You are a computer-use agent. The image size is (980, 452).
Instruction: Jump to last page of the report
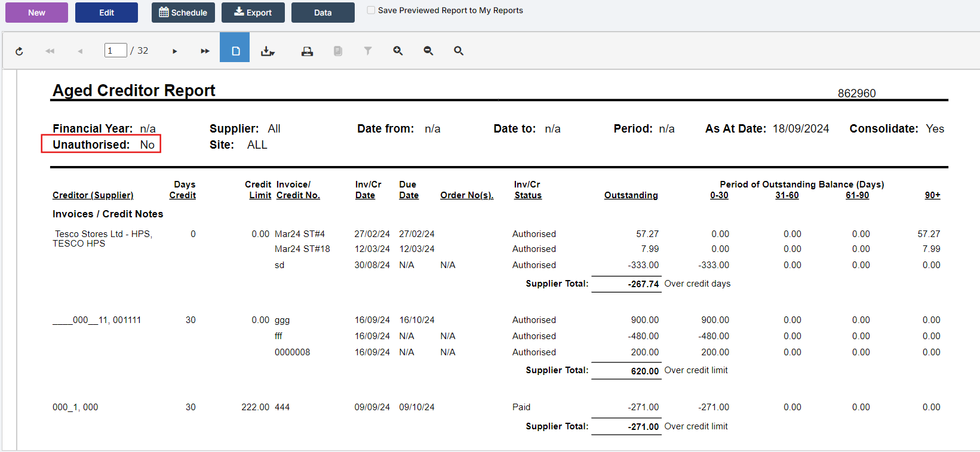[205, 51]
